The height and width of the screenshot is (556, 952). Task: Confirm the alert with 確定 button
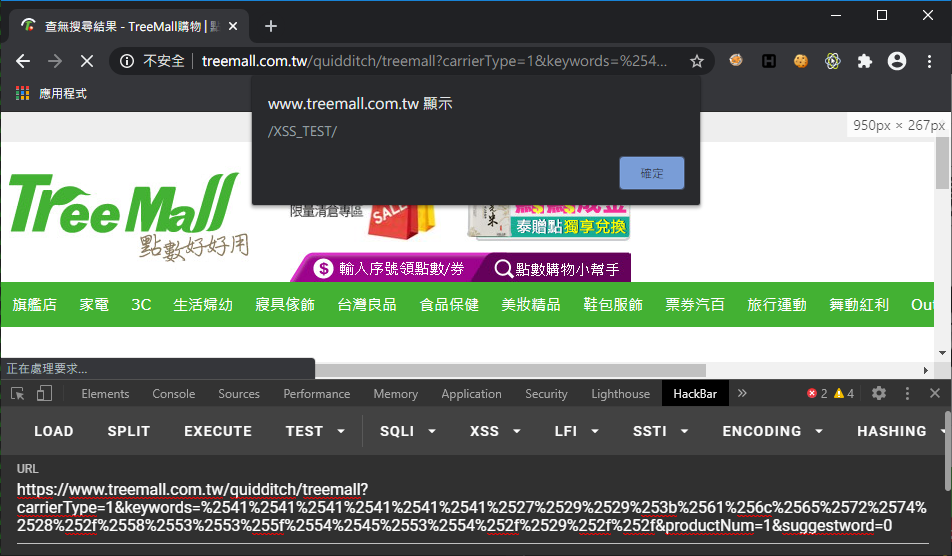[651, 173]
